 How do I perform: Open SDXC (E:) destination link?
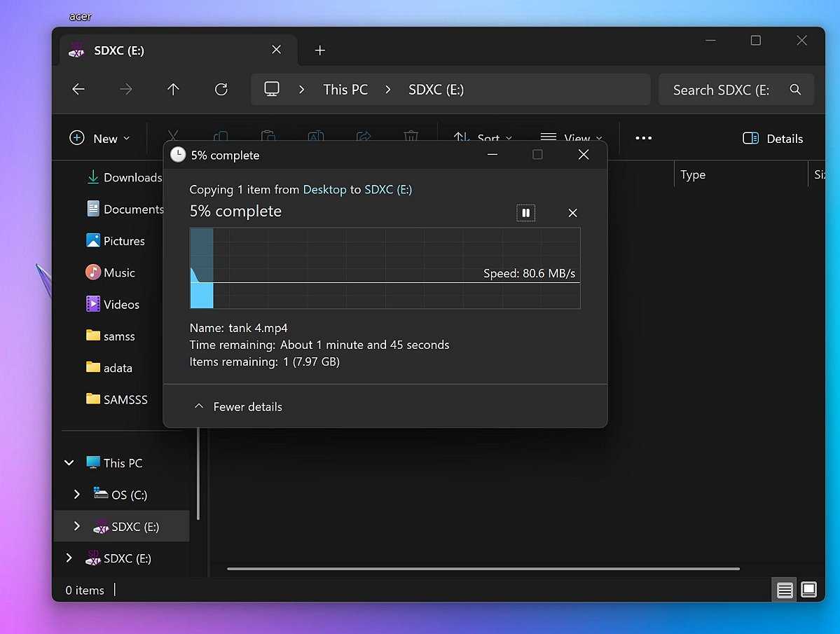387,190
